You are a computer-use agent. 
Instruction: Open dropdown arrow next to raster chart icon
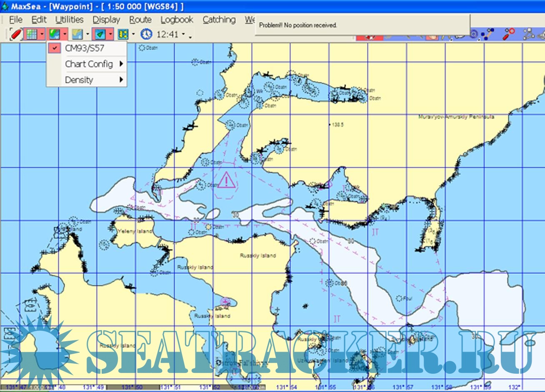click(x=87, y=34)
